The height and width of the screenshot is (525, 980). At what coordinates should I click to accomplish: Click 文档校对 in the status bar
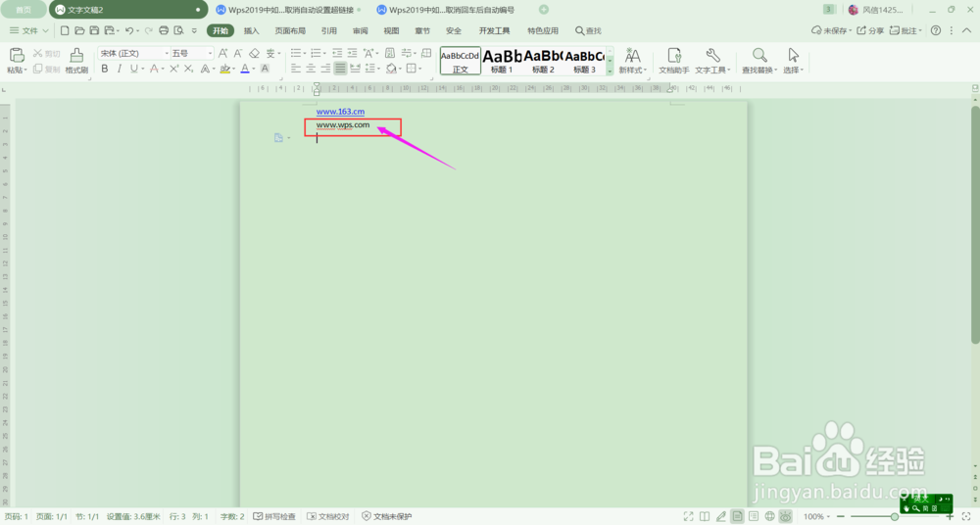pyautogui.click(x=328, y=516)
